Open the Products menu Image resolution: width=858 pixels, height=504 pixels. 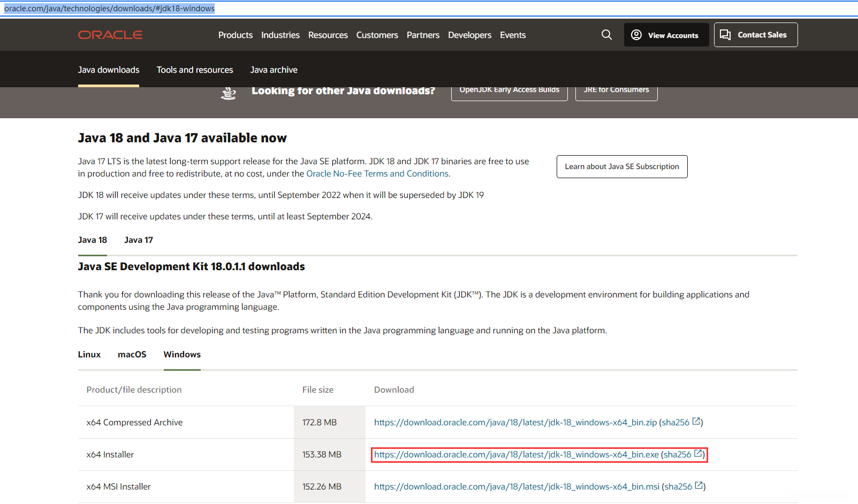point(236,35)
